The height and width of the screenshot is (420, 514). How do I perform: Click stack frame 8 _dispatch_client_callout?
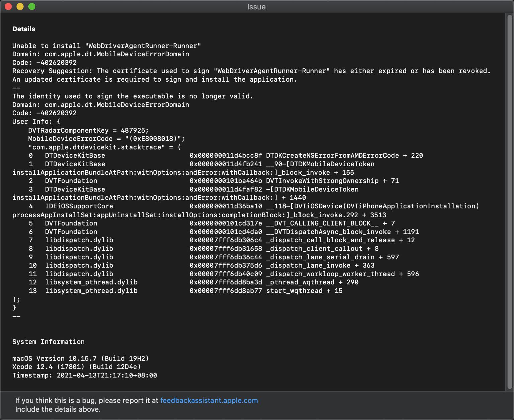coord(204,249)
